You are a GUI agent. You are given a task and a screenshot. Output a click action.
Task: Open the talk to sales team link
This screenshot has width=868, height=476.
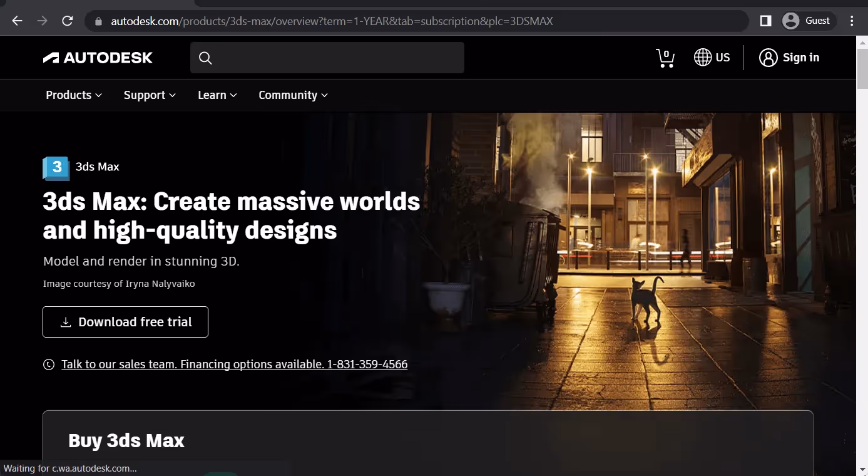(x=234, y=364)
